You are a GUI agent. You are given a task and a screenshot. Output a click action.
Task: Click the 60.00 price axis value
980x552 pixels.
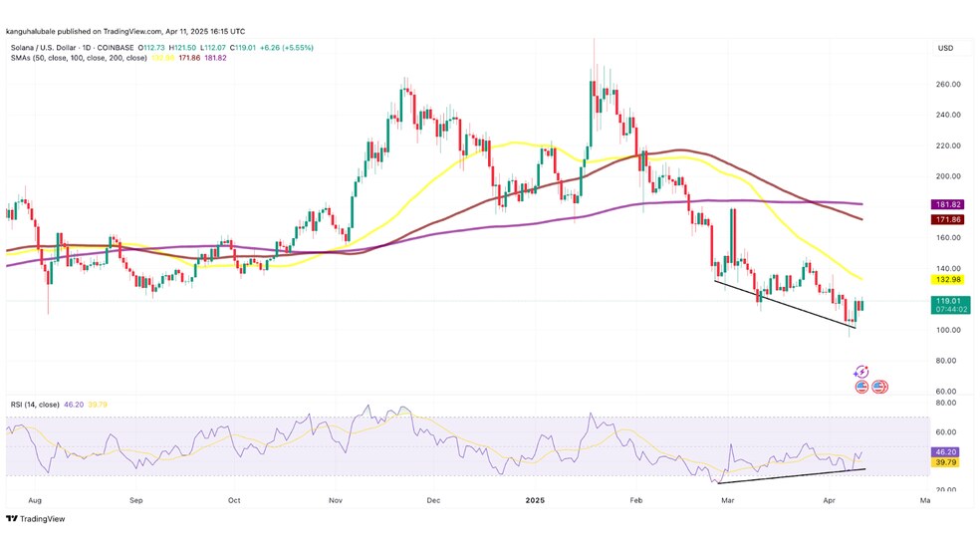tap(948, 392)
